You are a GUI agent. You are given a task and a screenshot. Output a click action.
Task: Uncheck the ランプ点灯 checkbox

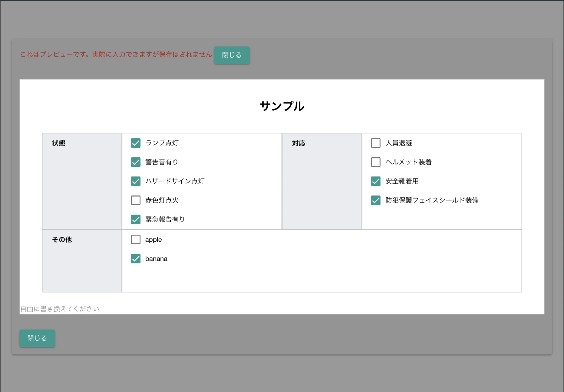136,143
